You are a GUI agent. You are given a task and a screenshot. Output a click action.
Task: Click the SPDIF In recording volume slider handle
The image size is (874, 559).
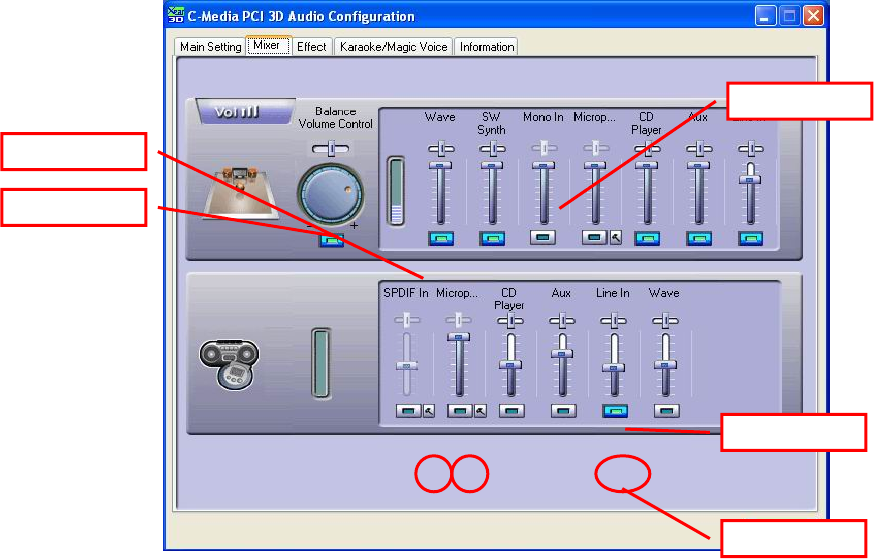[x=407, y=366]
